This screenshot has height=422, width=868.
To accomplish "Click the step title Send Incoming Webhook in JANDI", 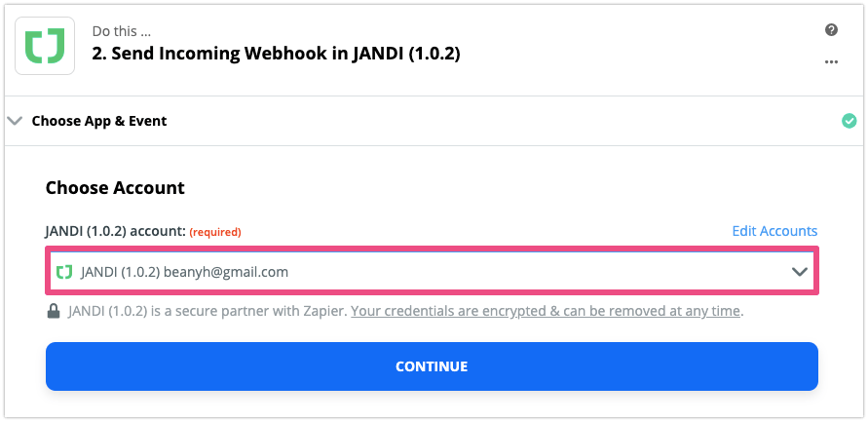I will pyautogui.click(x=276, y=54).
